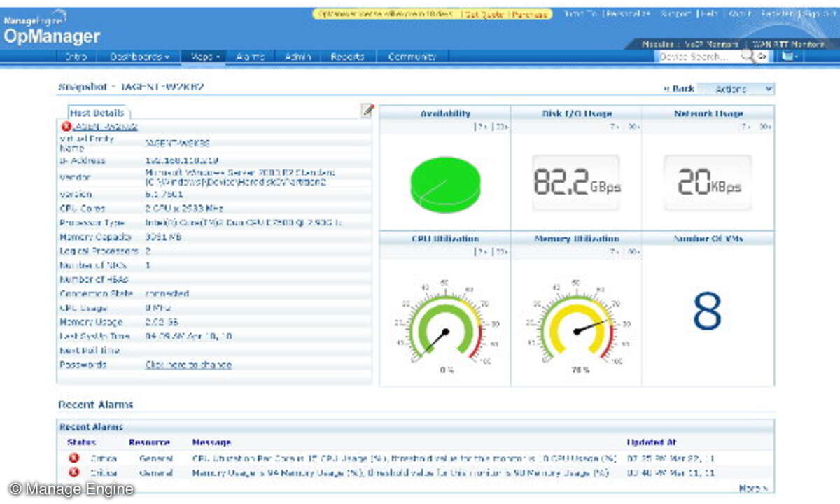This screenshot has width=840, height=504.
Task: Click the About link
Action: pyautogui.click(x=739, y=13)
